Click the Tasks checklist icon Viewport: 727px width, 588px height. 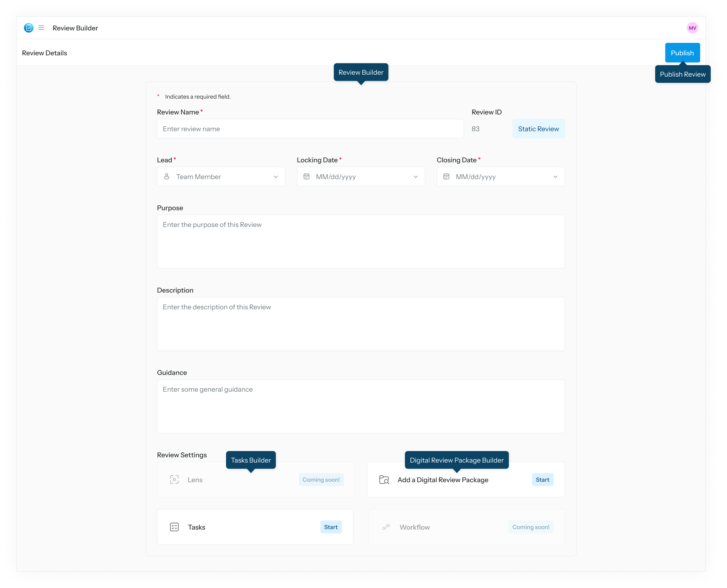[174, 527]
